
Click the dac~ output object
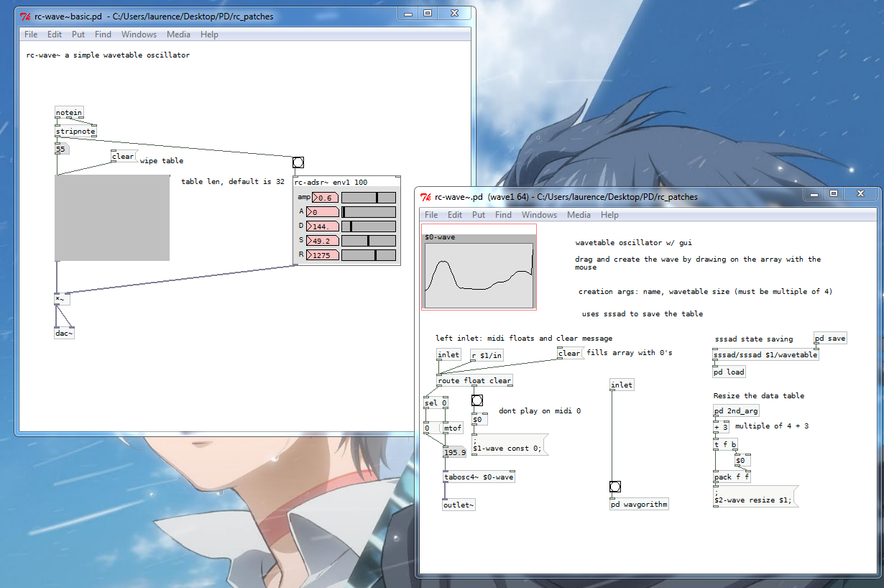[65, 334]
